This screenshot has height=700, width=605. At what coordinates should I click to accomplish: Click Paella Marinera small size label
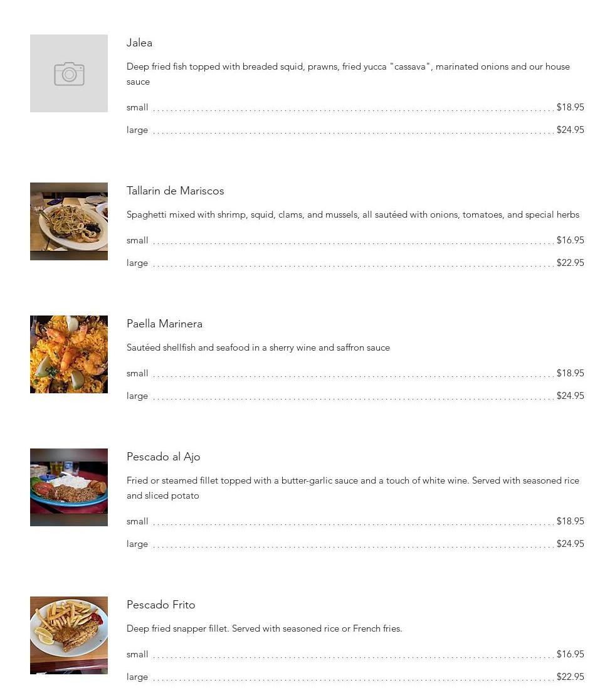[x=137, y=373]
